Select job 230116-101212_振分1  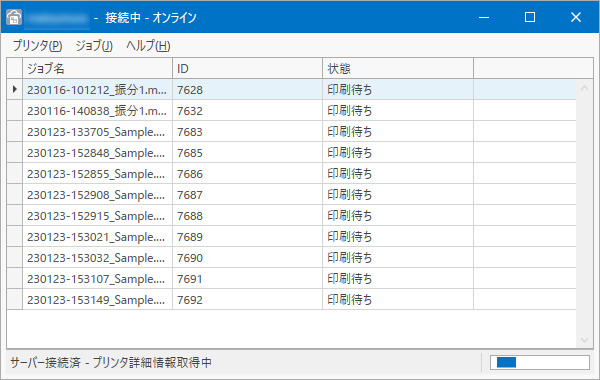(x=98, y=90)
